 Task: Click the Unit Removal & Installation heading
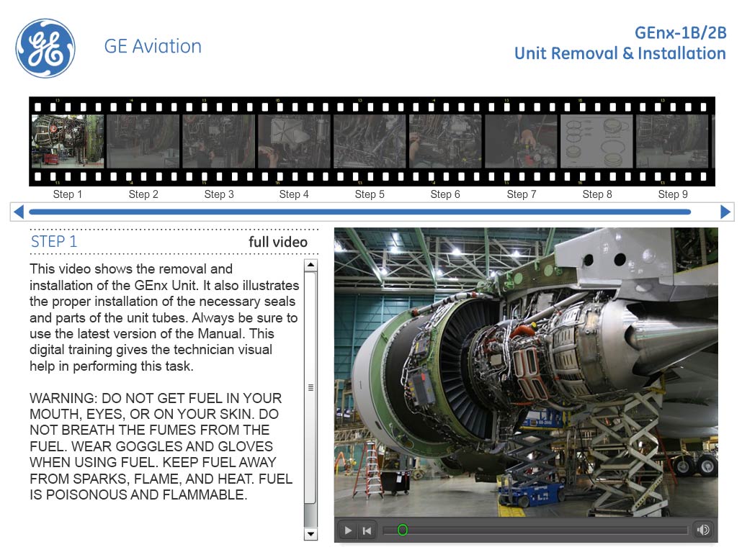[x=620, y=53]
